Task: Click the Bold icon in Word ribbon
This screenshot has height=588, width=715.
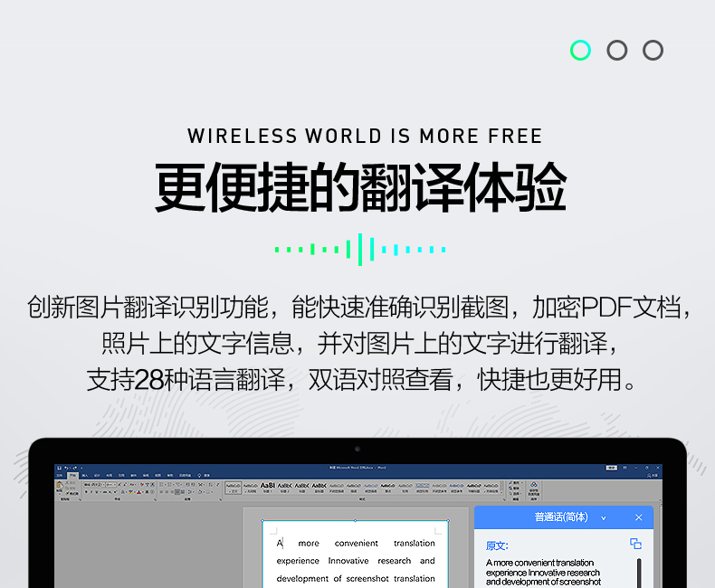Action: [87, 492]
